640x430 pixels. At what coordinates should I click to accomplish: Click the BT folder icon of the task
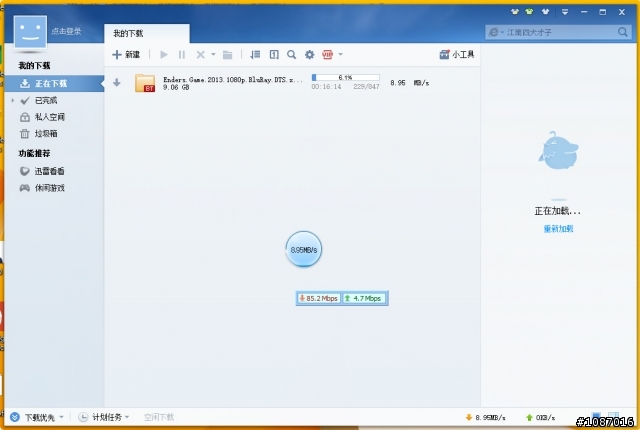[145, 83]
